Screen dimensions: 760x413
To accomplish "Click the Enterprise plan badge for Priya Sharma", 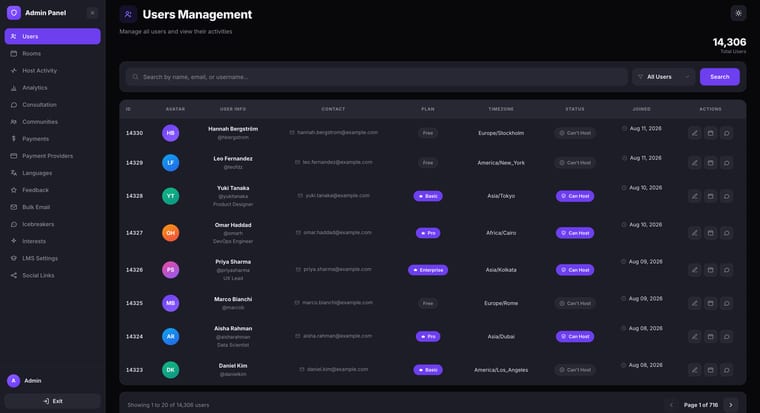I will click(428, 270).
